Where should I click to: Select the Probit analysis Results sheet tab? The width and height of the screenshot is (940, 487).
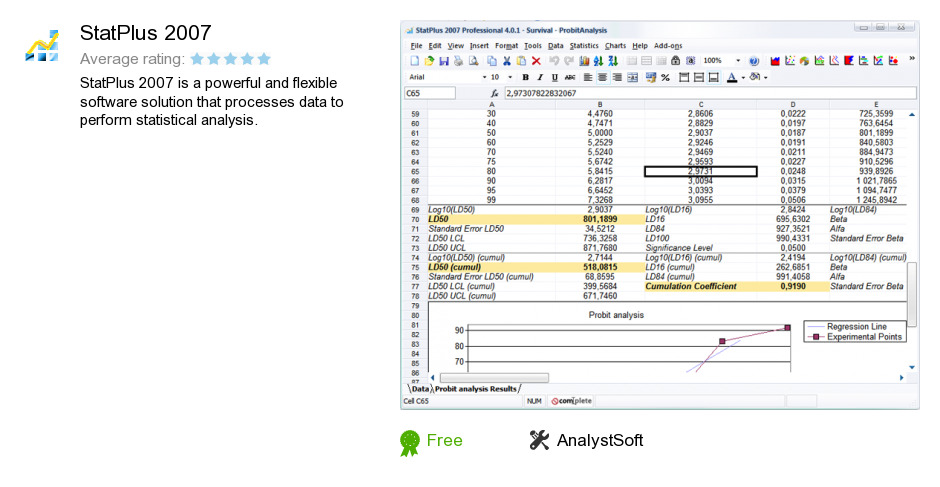point(475,389)
